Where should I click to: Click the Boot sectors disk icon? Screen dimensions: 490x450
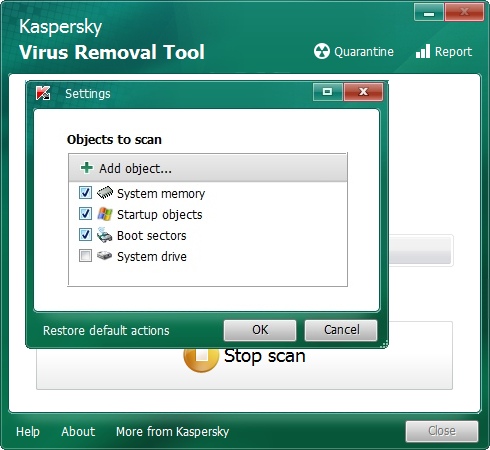click(x=105, y=235)
